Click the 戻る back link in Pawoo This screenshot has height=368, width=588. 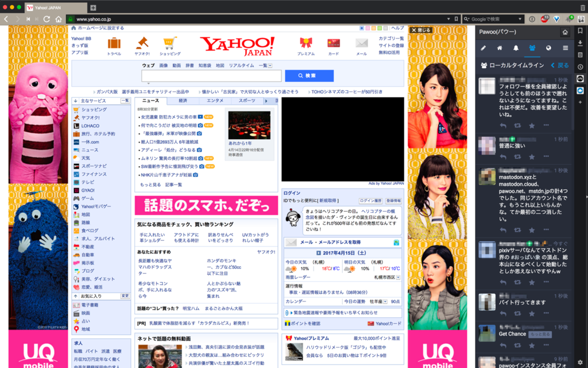[559, 66]
